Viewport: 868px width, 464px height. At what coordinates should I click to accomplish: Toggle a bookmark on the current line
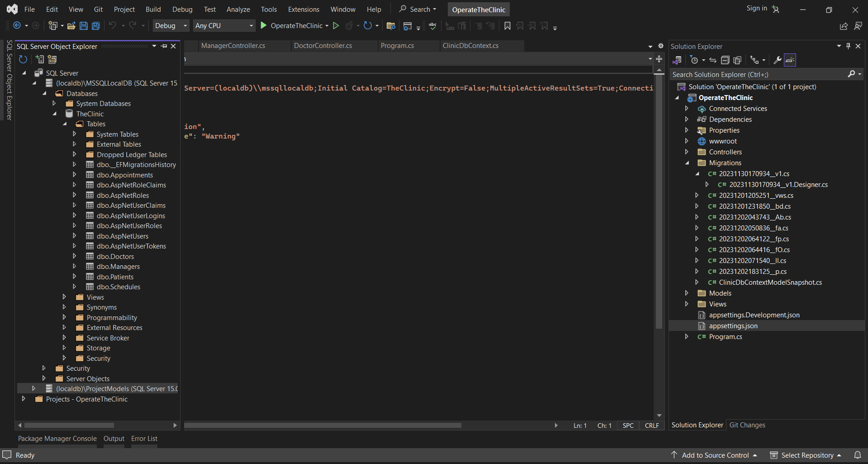508,26
